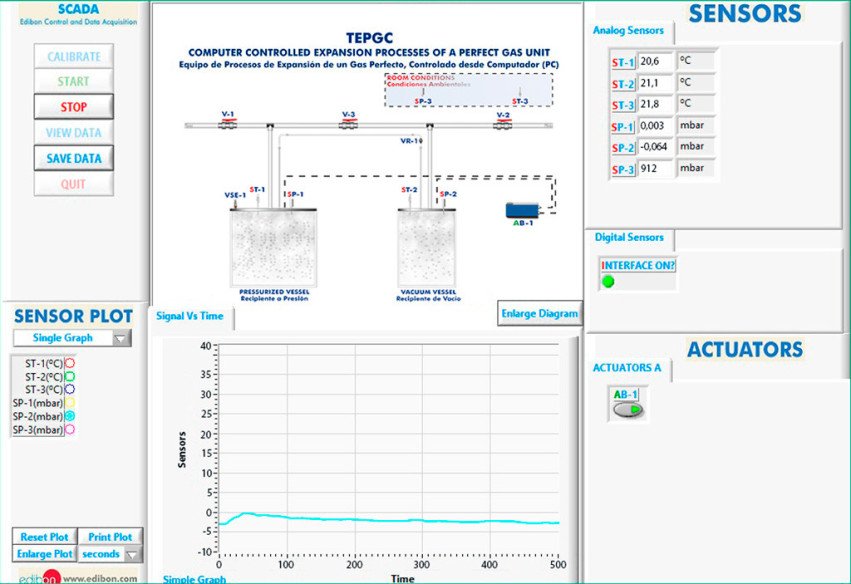Screen dimensions: 851x584
Task: Click the Enlarge Plot button
Action: 45,554
